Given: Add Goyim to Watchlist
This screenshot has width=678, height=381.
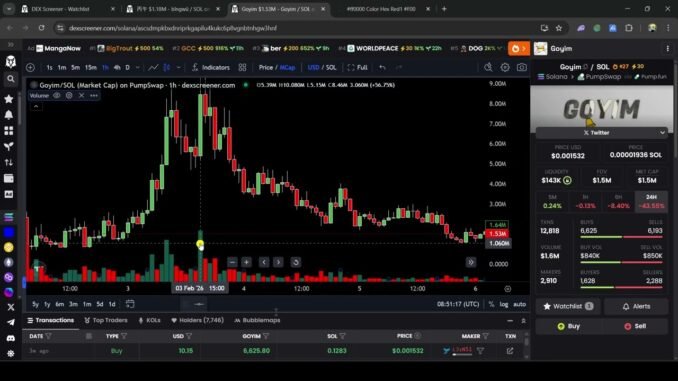Looking at the screenshot, I should click(x=568, y=306).
